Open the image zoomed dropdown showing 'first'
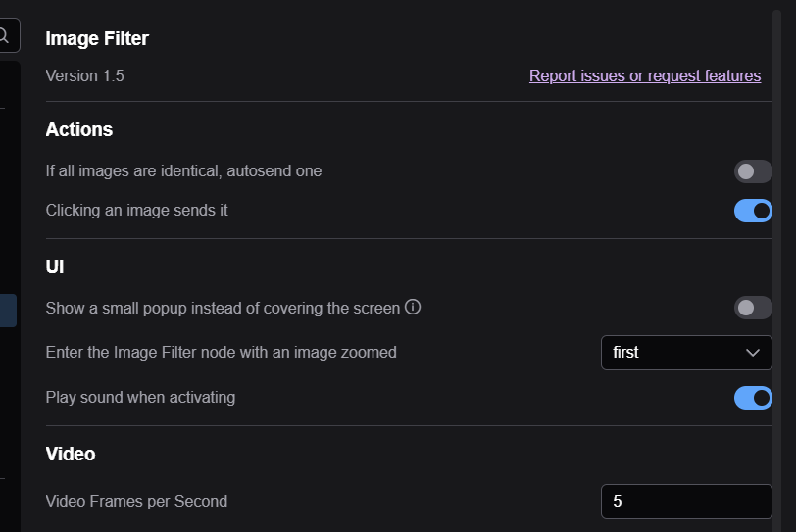 coord(686,353)
